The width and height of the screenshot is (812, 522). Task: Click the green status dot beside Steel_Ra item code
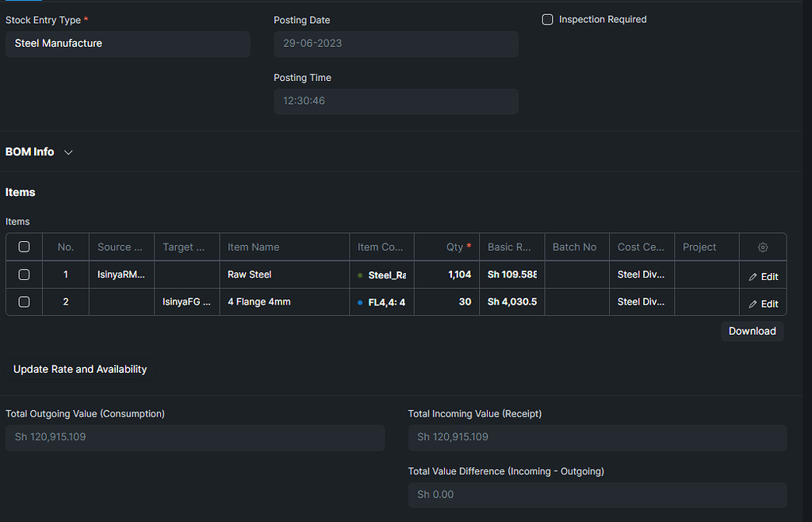(x=359, y=274)
